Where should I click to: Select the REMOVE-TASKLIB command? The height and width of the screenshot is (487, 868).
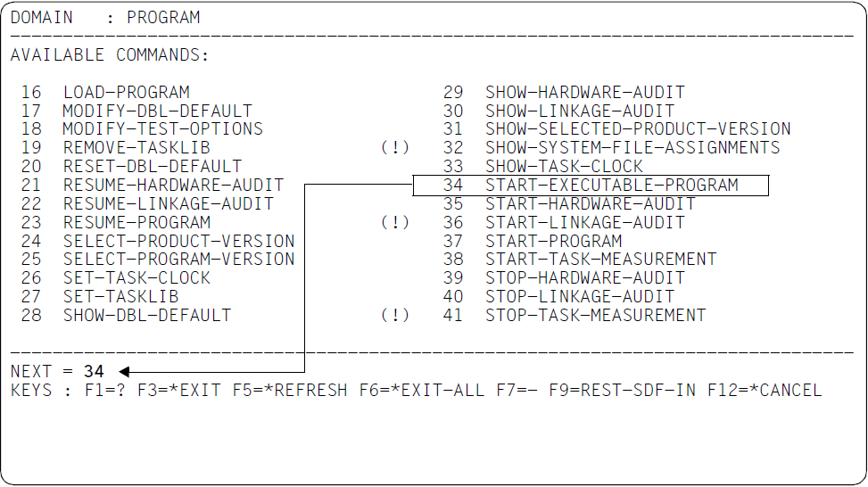point(136,148)
